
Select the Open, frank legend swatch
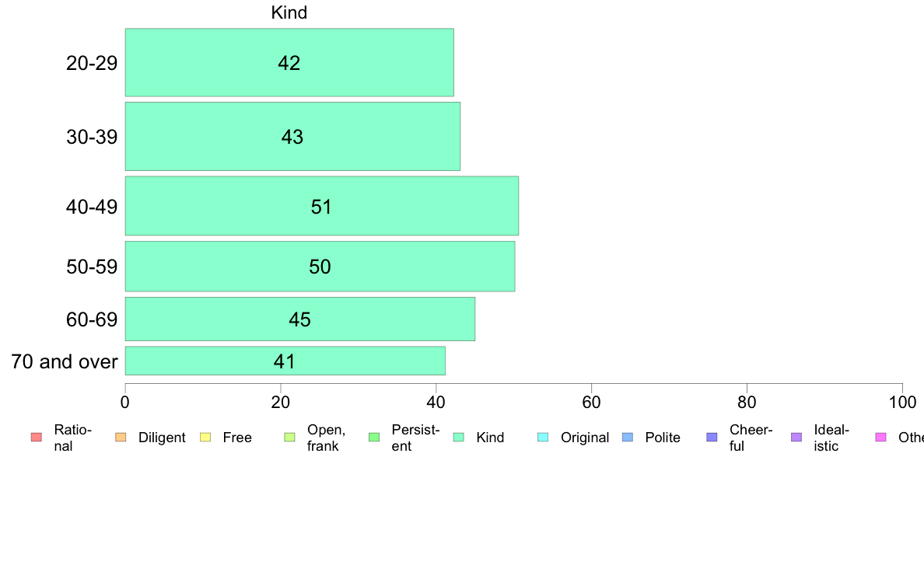(289, 437)
